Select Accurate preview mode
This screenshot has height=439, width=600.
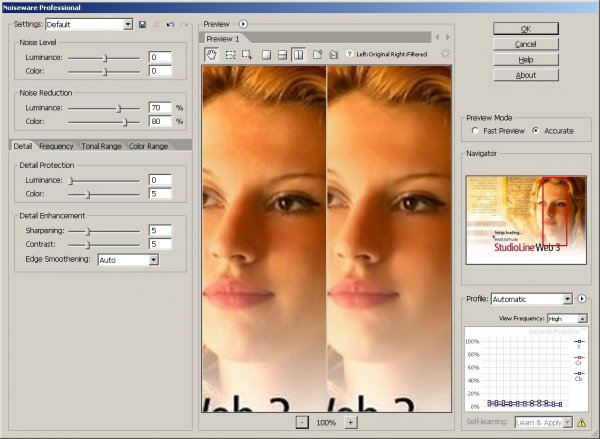(535, 131)
